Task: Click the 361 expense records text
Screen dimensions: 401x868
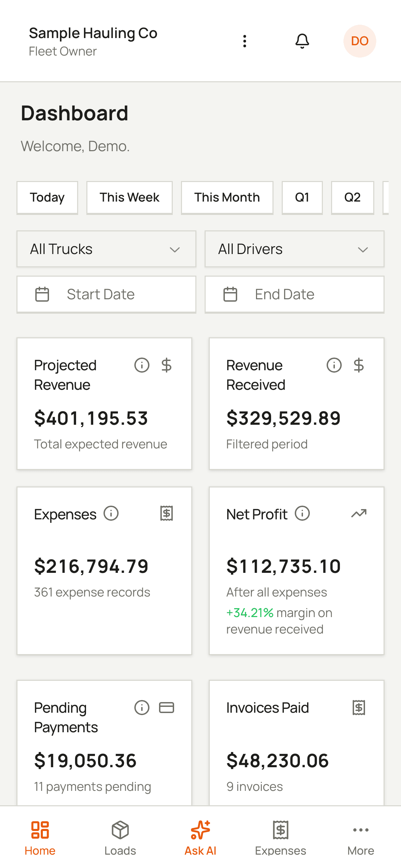Action: pos(92,592)
